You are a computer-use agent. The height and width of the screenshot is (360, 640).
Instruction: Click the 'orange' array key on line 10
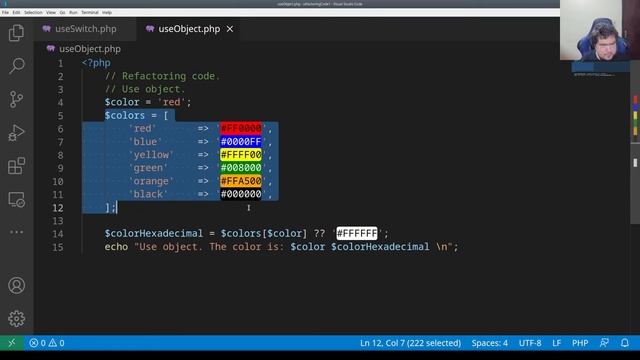tap(151, 181)
